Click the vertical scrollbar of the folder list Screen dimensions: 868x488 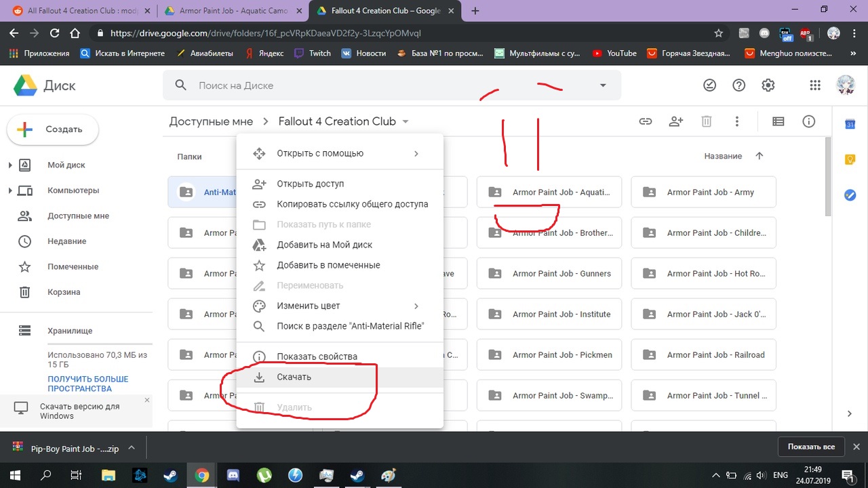828,176
